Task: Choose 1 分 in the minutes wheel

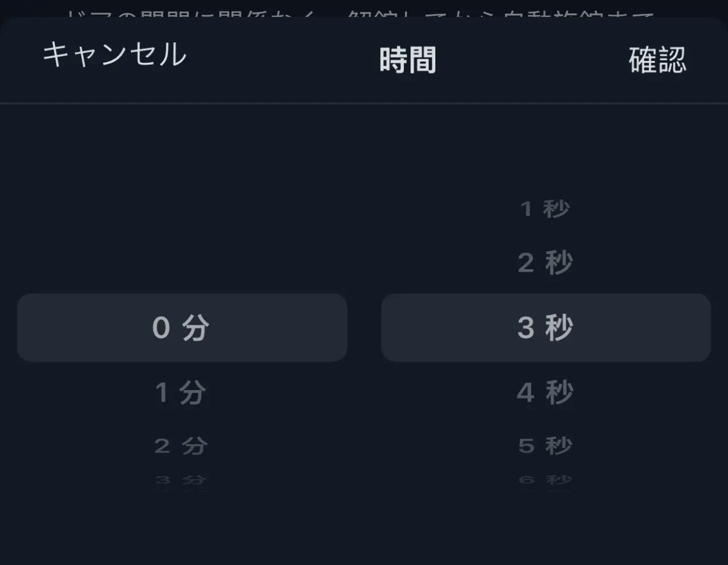Action: pos(181,393)
